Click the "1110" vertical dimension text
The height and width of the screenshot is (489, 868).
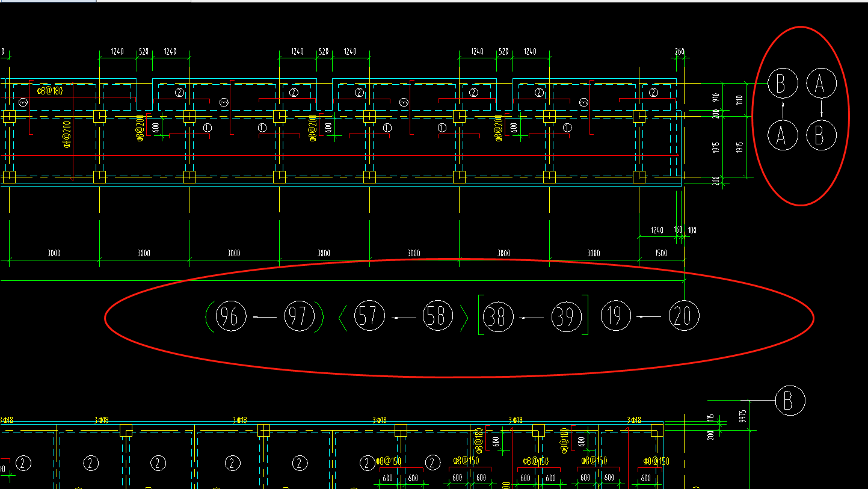click(740, 99)
